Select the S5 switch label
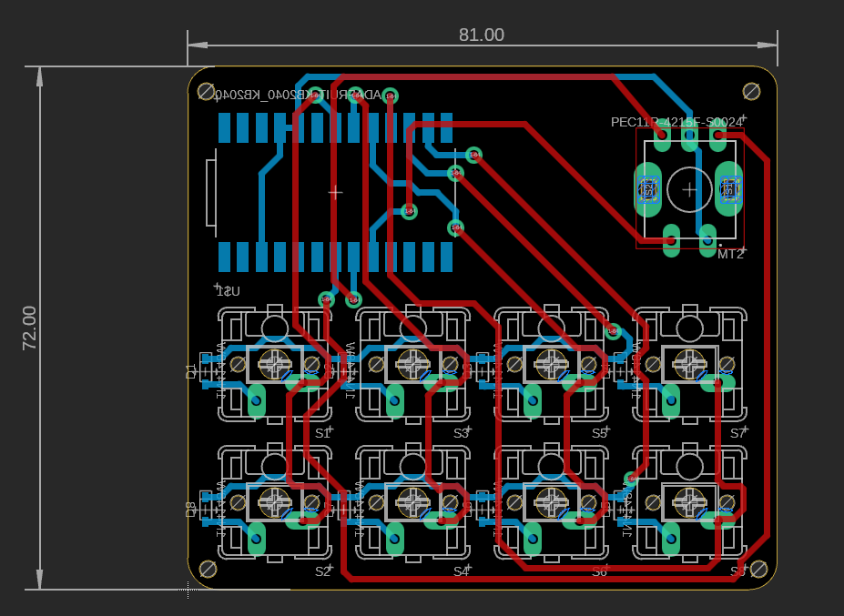Image resolution: width=844 pixels, height=616 pixels. pyautogui.click(x=599, y=433)
